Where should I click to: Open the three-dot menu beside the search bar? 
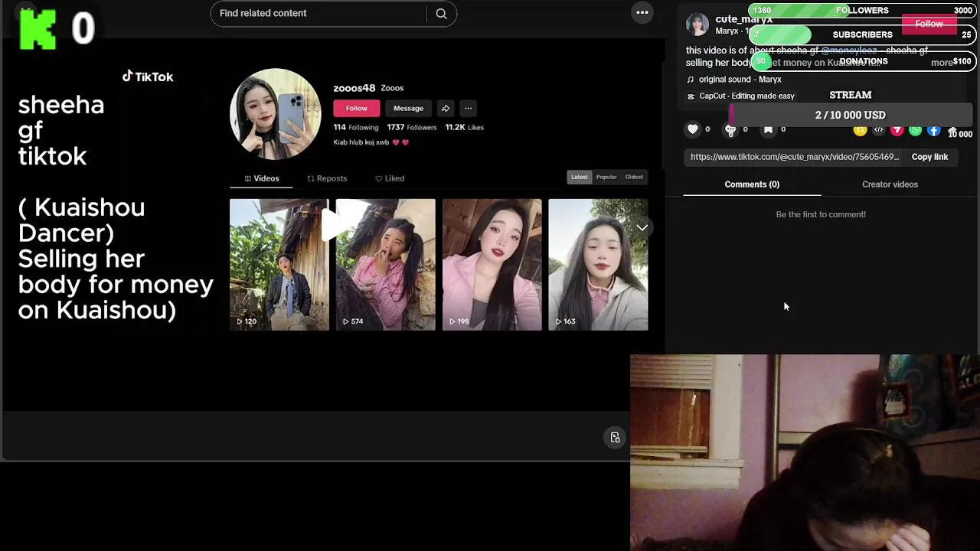click(x=642, y=12)
